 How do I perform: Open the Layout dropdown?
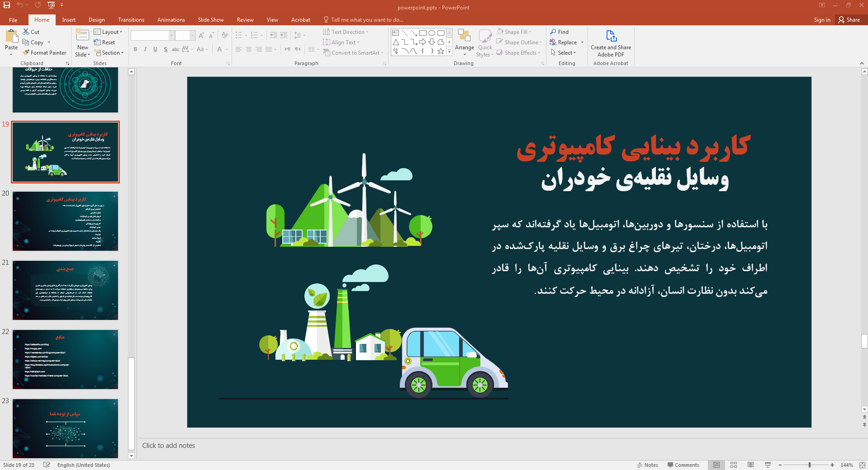[108, 32]
